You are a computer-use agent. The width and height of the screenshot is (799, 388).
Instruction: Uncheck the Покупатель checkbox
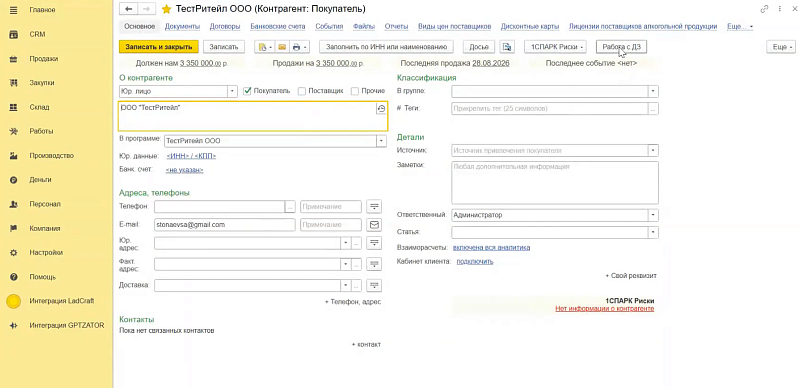pyautogui.click(x=248, y=91)
